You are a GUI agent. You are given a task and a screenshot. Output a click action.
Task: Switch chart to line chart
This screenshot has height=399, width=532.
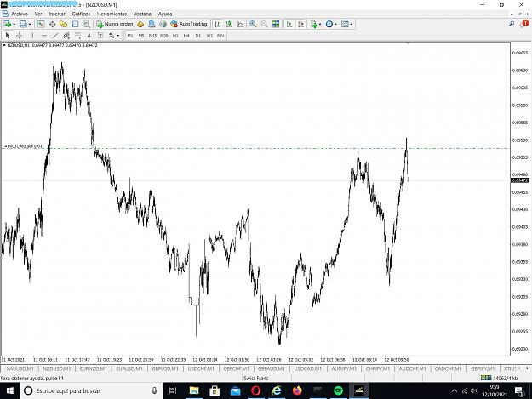240,24
